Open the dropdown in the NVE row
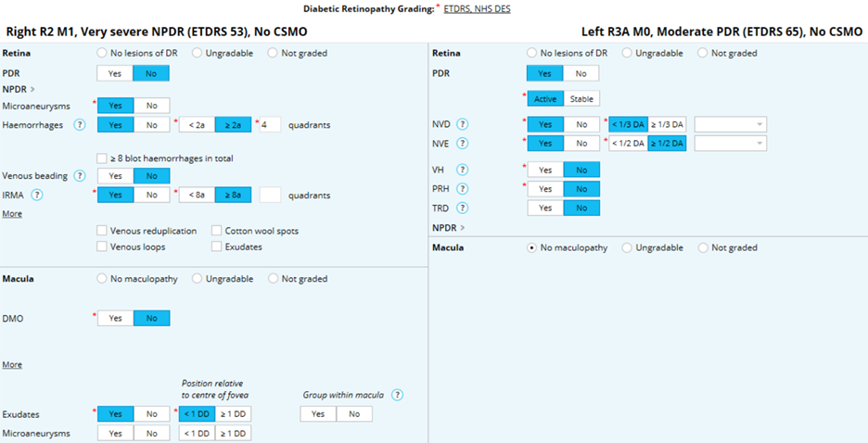Viewport: 868px width, 443px height. (730, 144)
